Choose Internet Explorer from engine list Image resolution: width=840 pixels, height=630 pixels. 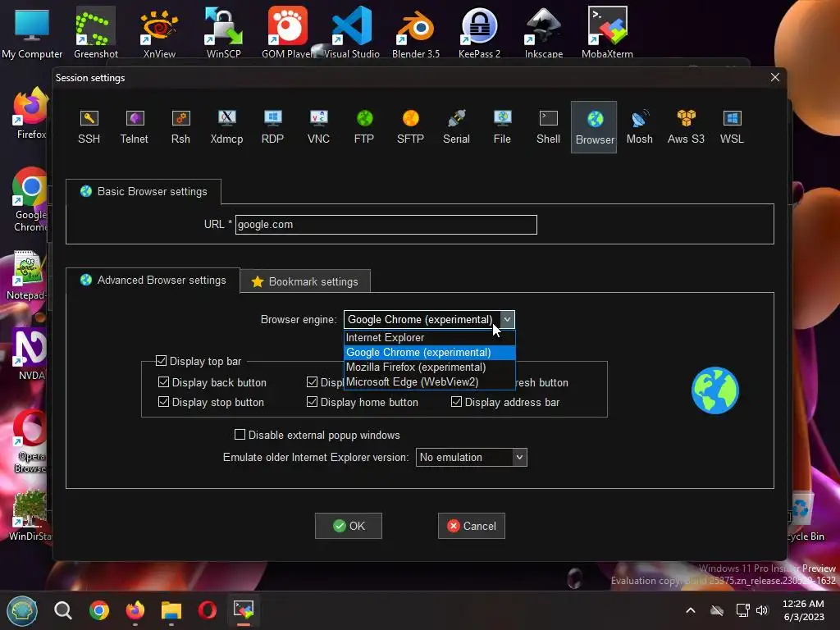coord(430,337)
